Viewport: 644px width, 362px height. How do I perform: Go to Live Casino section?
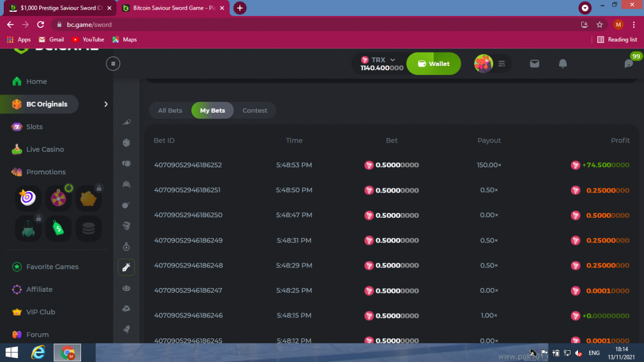click(45, 150)
